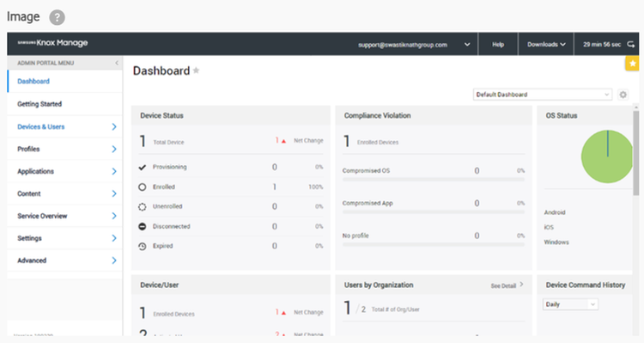
Task: Expand the Devices & Users menu
Action: pos(65,126)
